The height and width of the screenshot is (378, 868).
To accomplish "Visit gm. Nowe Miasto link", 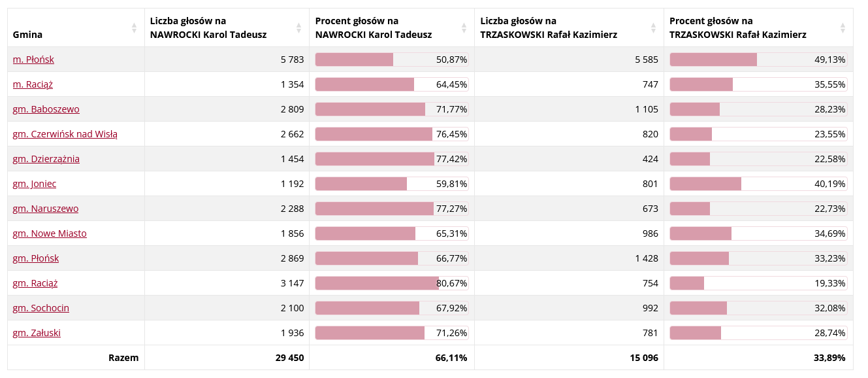I will point(49,233).
